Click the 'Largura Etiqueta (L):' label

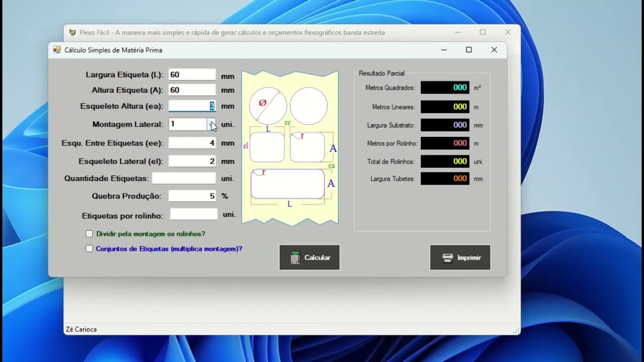coord(124,75)
